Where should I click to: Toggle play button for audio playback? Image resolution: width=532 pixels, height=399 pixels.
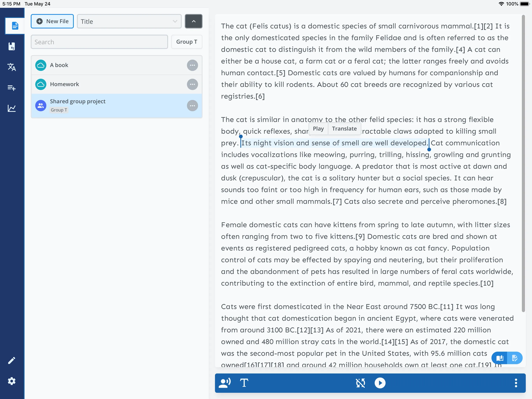point(379,382)
